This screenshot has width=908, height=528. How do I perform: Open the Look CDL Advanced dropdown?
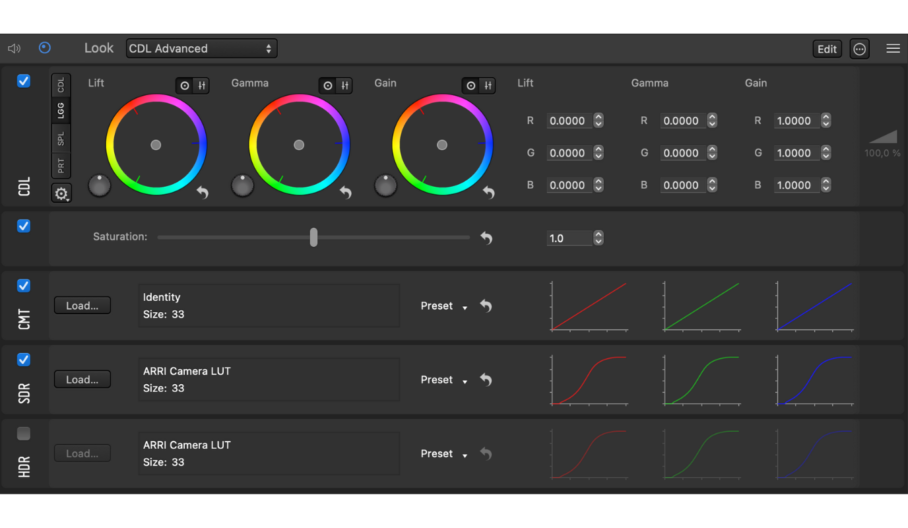click(201, 48)
